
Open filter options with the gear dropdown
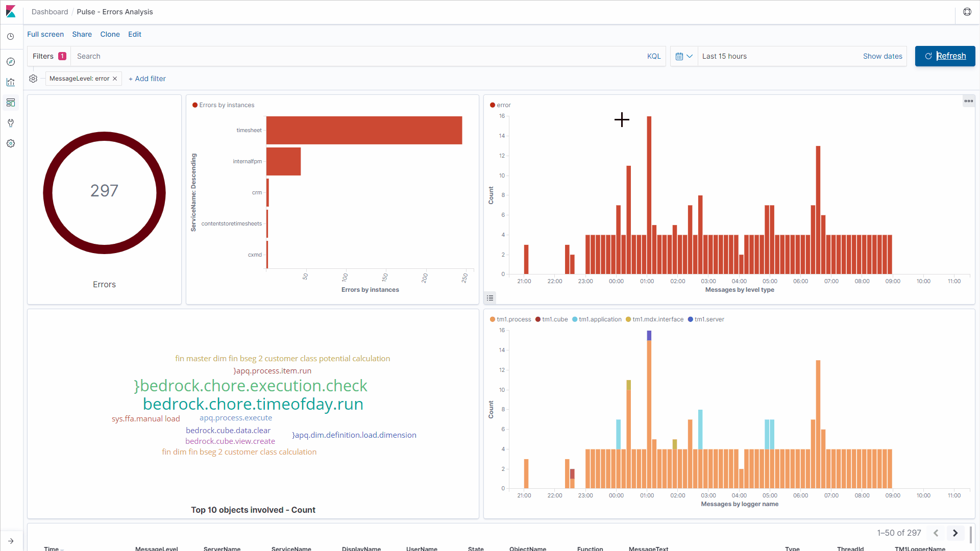(33, 79)
